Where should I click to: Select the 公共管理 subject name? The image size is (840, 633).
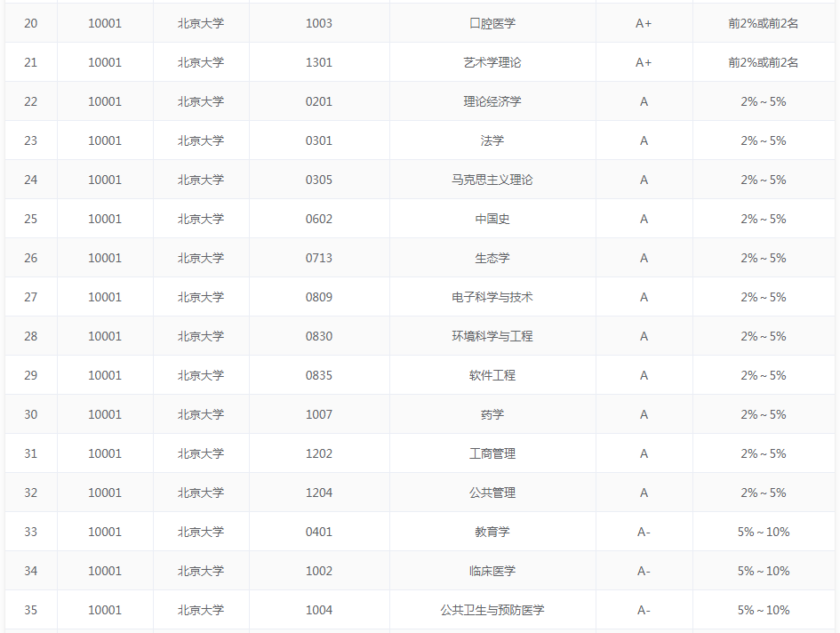(x=492, y=493)
